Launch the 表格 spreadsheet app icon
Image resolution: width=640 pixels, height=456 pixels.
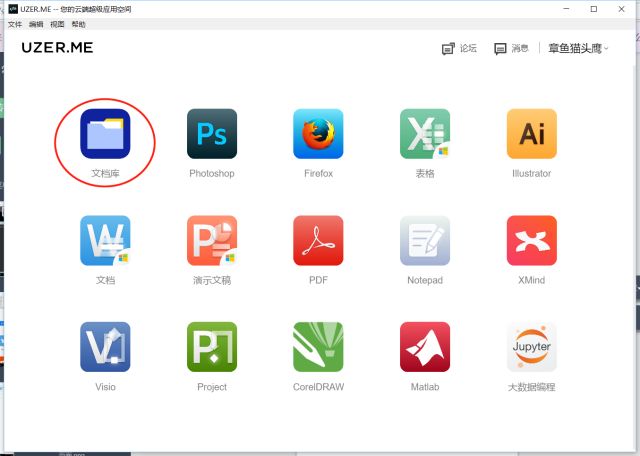point(425,134)
